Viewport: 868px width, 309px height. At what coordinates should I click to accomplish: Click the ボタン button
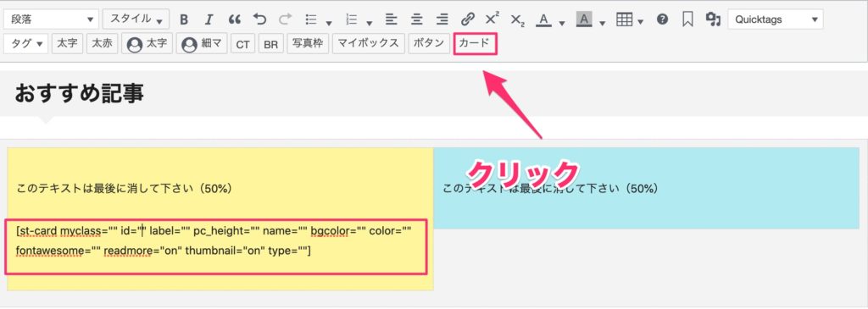pyautogui.click(x=428, y=44)
